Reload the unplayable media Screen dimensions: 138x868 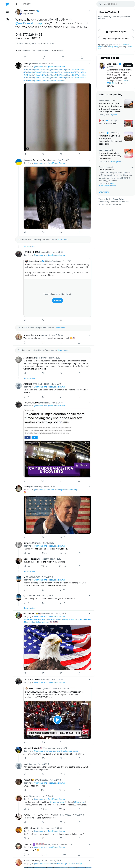coord(57,300)
